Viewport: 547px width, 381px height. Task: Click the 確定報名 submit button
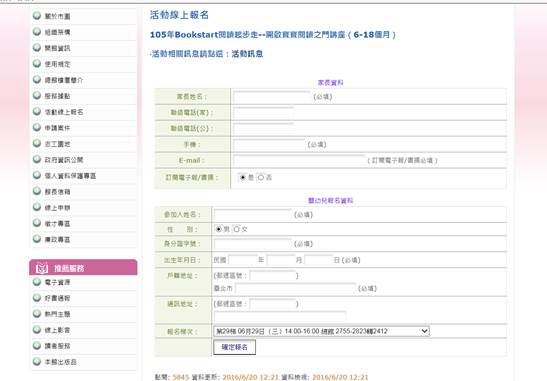234,347
